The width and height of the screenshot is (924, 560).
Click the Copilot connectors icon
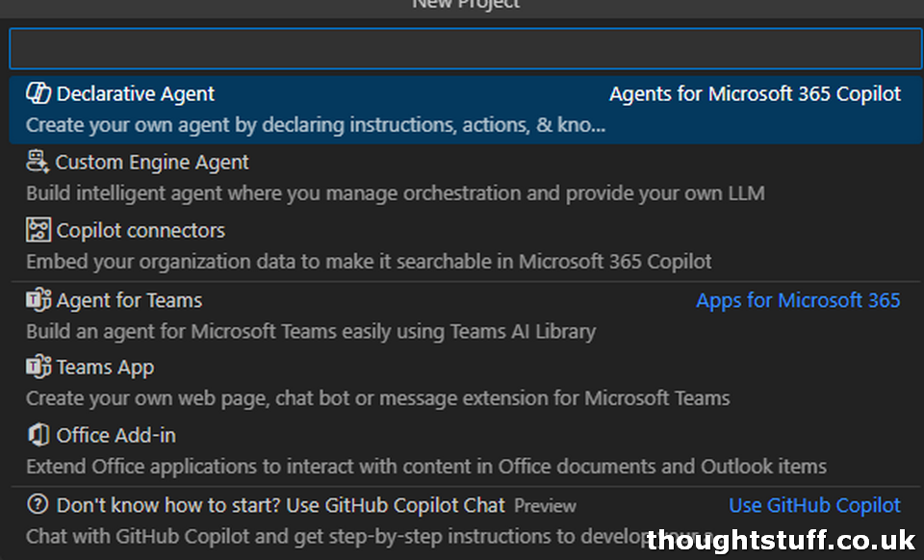coord(38,230)
